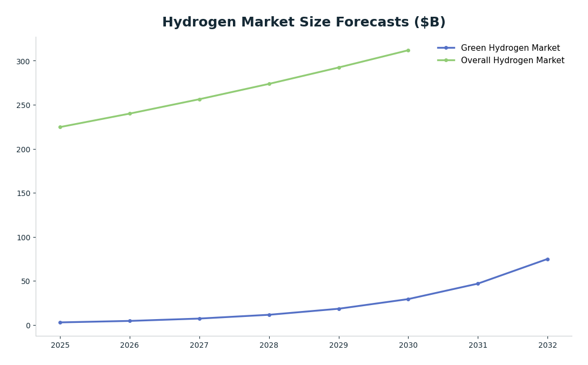Click the green line's 2029 data point

tap(339, 67)
